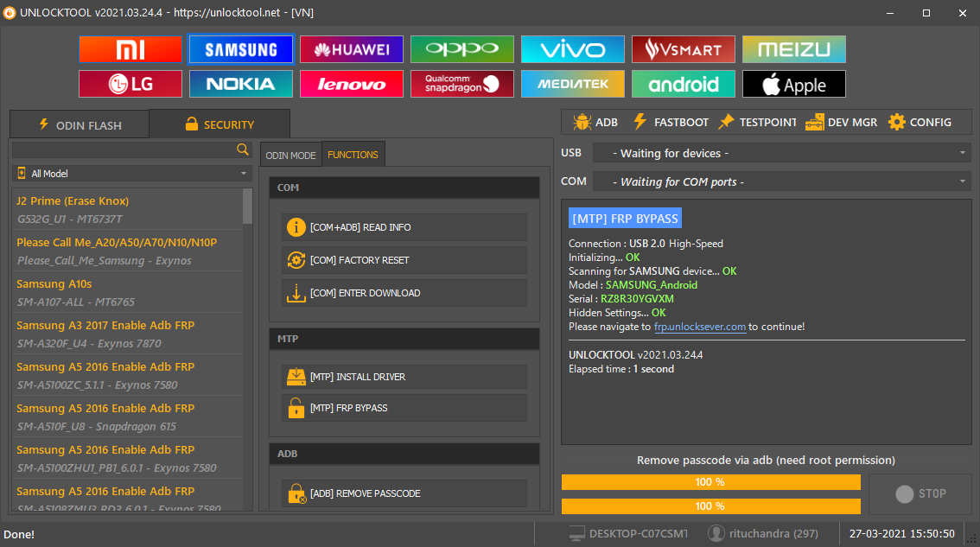Launch the Dev Mgr device manager
Image resolution: width=980 pixels, height=547 pixels.
click(x=841, y=123)
